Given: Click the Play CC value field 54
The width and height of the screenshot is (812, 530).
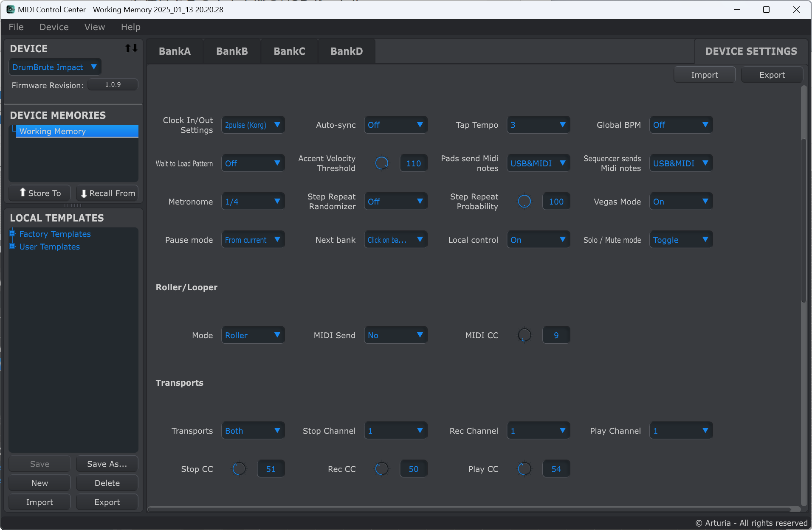Looking at the screenshot, I should tap(556, 469).
